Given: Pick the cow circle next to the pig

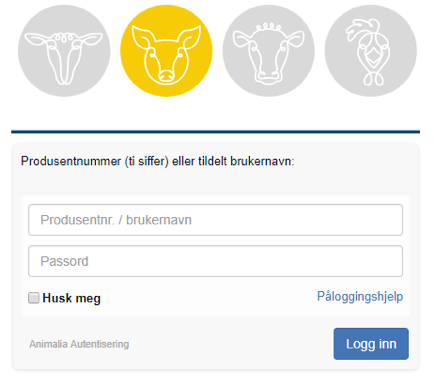Looking at the screenshot, I should tap(269, 51).
